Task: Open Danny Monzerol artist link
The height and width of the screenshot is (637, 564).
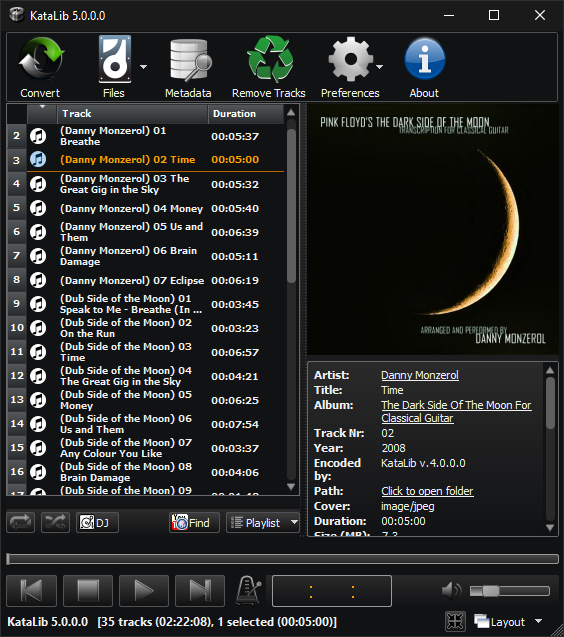Action: coord(420,375)
